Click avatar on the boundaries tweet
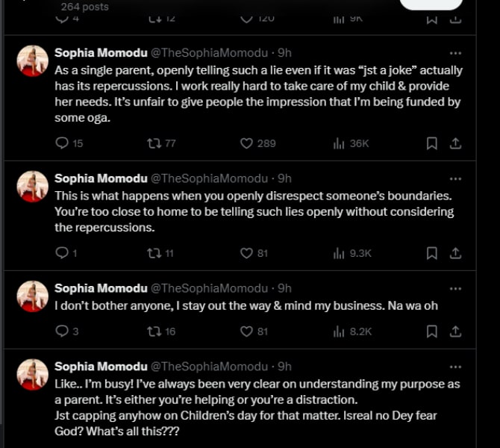 (33, 187)
